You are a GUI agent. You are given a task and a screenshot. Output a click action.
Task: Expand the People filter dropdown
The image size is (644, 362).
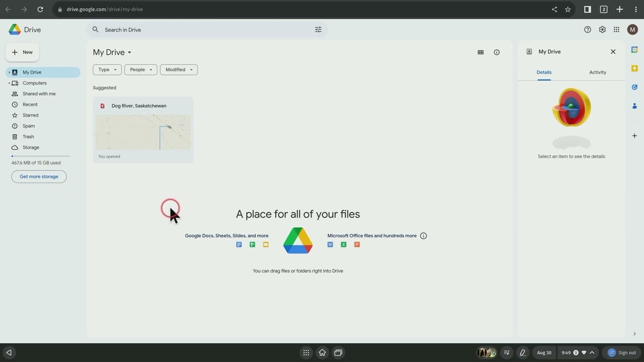coord(140,70)
